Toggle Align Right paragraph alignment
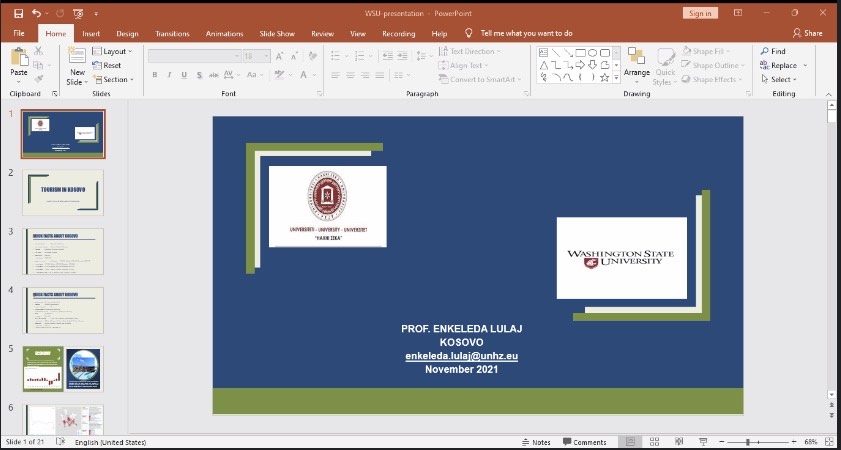 click(x=365, y=75)
